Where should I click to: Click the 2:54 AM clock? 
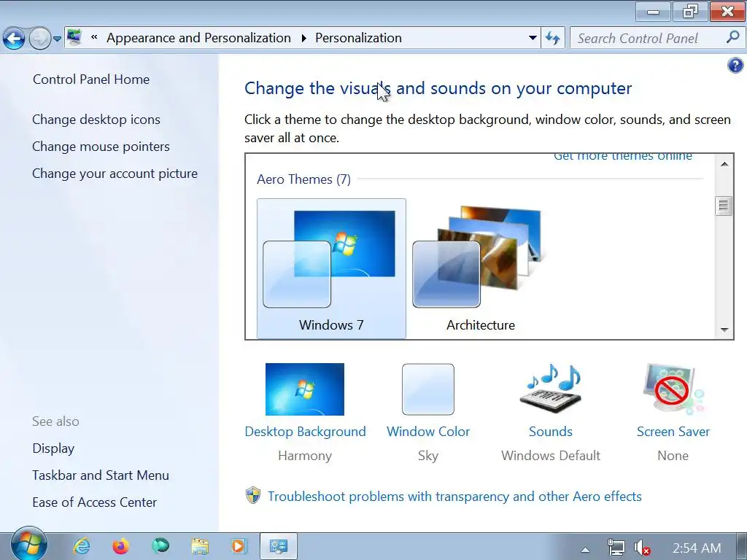[697, 548]
